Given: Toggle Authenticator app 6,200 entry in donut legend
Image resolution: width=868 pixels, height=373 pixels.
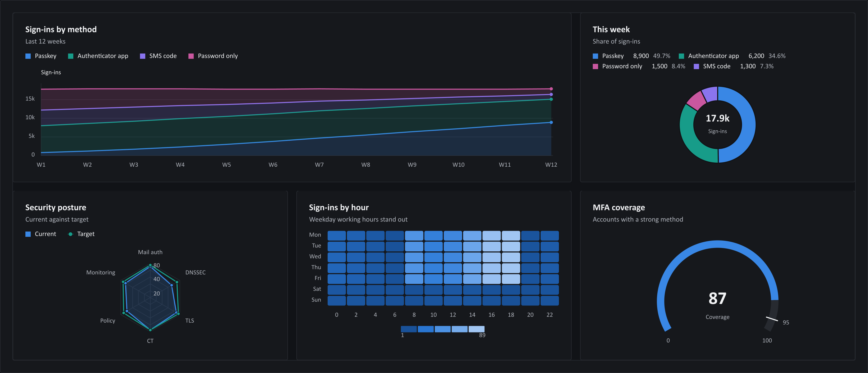Looking at the screenshot, I should tap(732, 56).
